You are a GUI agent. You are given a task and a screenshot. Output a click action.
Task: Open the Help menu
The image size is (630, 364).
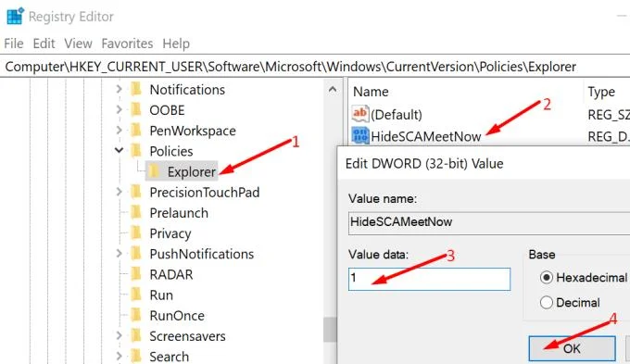(176, 44)
